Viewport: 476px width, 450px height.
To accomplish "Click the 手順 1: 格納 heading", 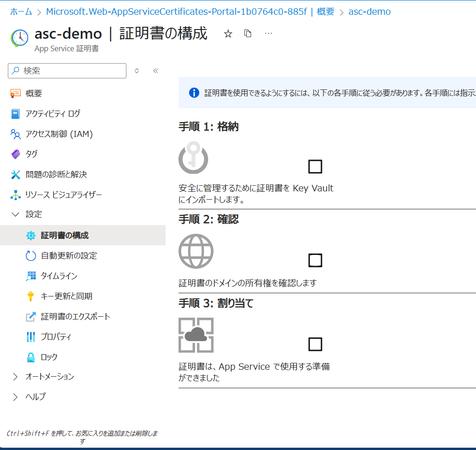I will pyautogui.click(x=208, y=126).
